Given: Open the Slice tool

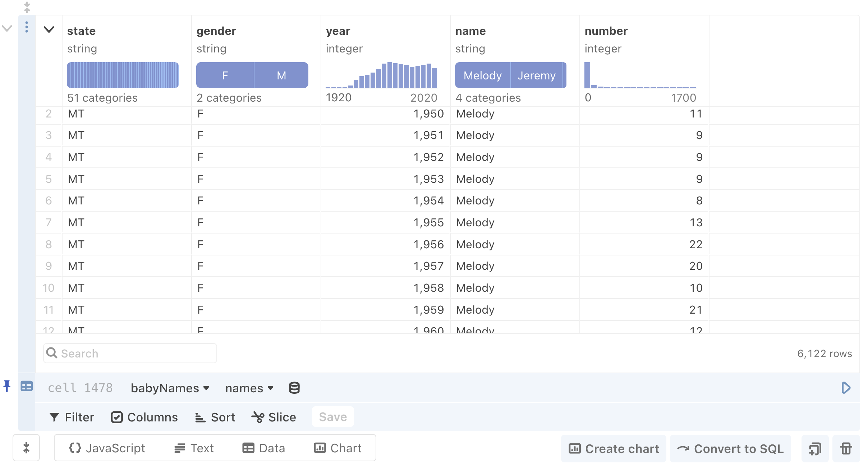Looking at the screenshot, I should [273, 417].
